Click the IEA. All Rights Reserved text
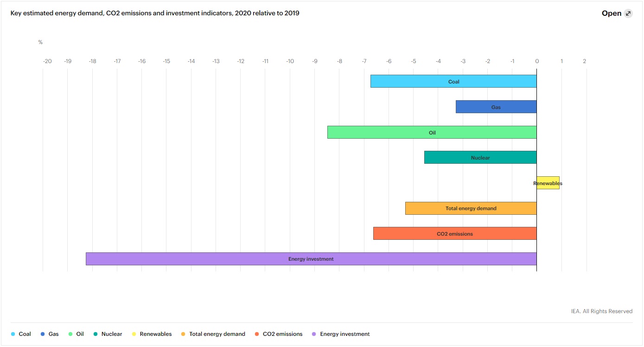The height and width of the screenshot is (347, 644). point(601,311)
